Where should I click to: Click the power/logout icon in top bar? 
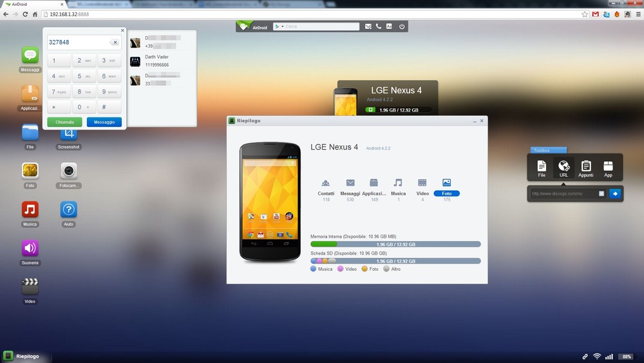[x=402, y=26]
